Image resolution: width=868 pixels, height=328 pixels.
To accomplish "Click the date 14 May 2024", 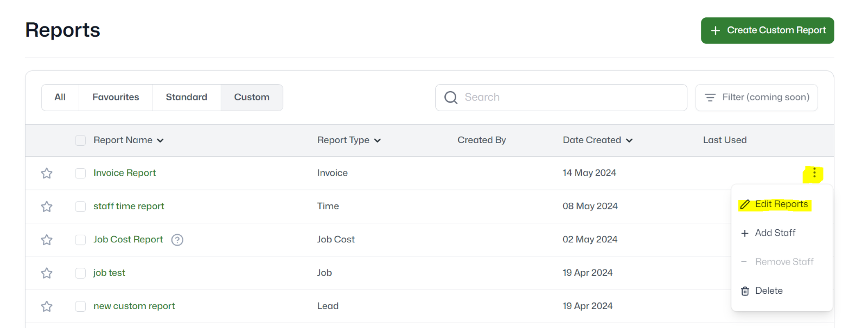I will [x=589, y=173].
